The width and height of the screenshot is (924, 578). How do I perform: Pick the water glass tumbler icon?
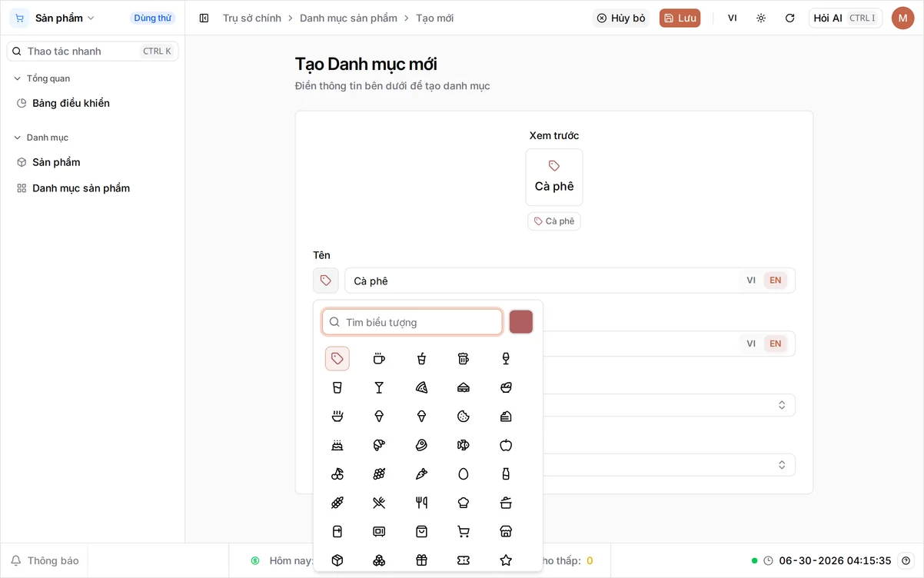pos(337,387)
